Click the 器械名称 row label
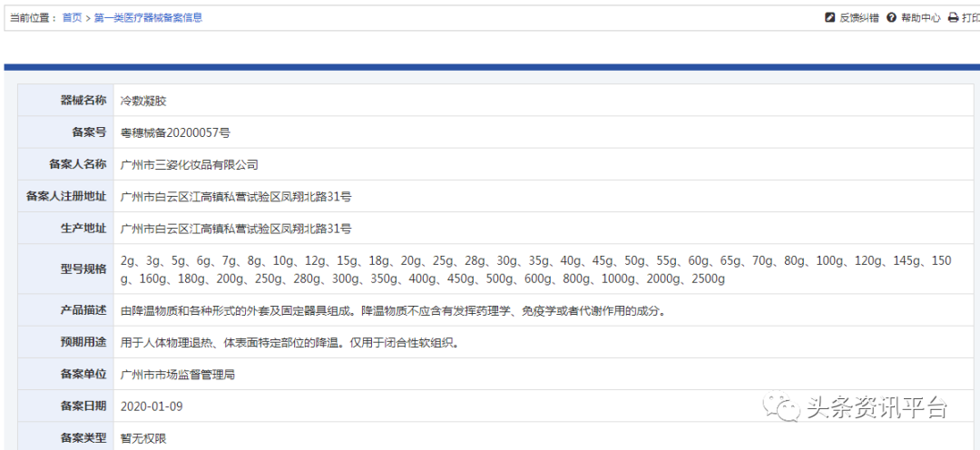 point(83,101)
